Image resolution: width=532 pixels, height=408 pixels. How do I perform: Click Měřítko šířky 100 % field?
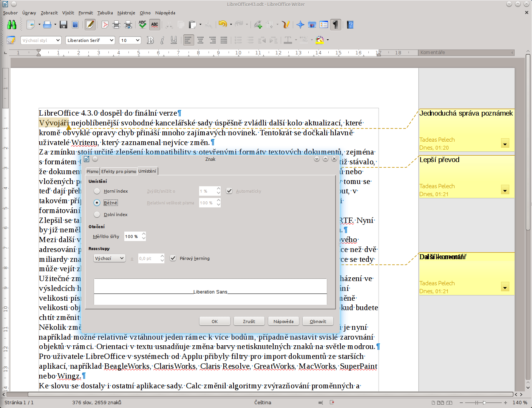point(133,236)
